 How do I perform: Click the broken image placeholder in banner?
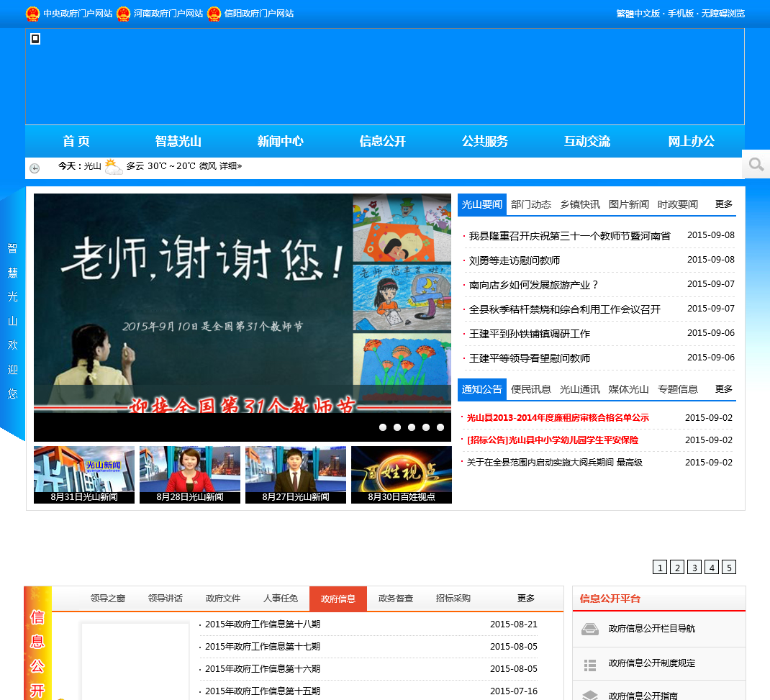tap(35, 39)
